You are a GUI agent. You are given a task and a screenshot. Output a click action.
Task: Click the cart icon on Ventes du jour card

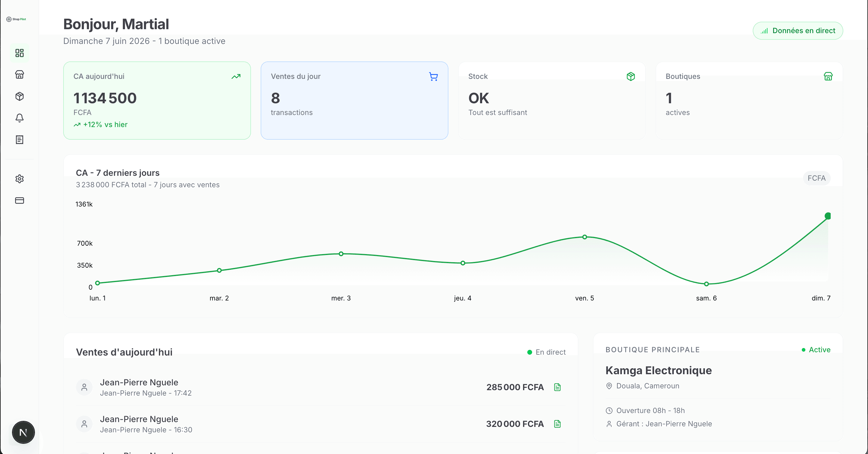pos(434,76)
